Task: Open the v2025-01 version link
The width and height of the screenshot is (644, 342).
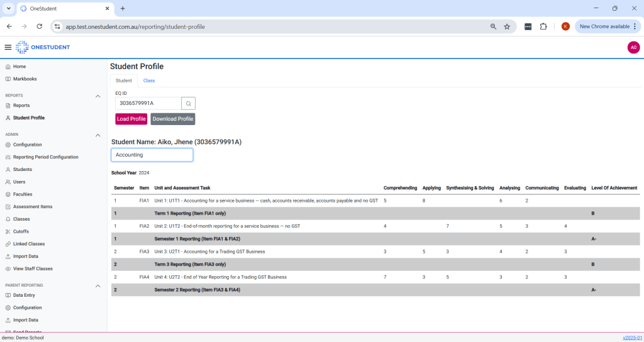Action: 632,338
